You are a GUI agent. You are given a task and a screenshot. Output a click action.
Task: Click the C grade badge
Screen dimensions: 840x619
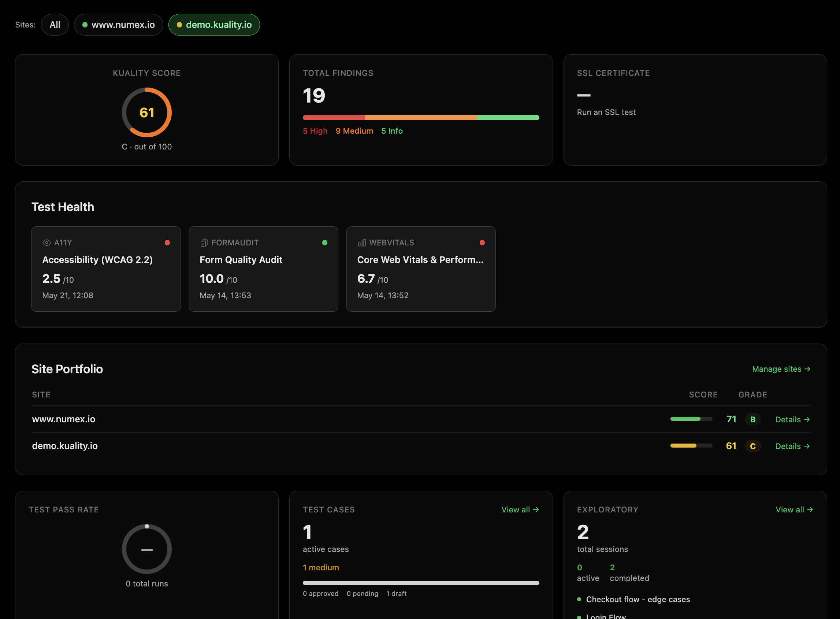click(x=753, y=446)
